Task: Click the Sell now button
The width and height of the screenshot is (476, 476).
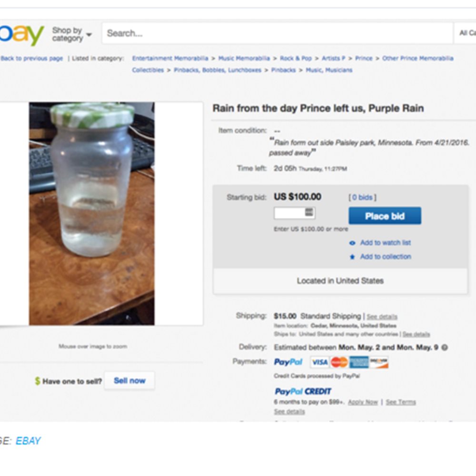Action: point(129,381)
